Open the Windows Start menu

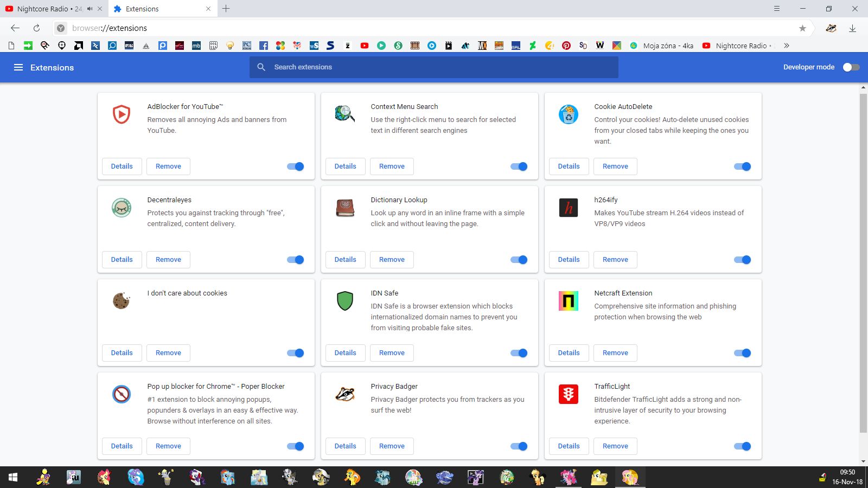click(x=13, y=477)
